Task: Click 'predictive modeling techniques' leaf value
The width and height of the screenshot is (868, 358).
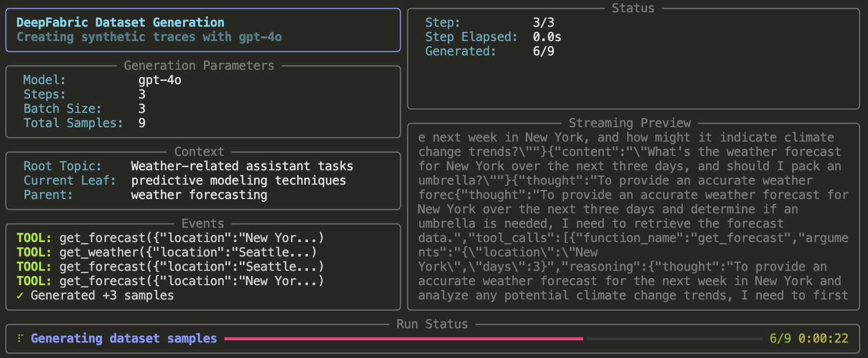Action: 238,181
